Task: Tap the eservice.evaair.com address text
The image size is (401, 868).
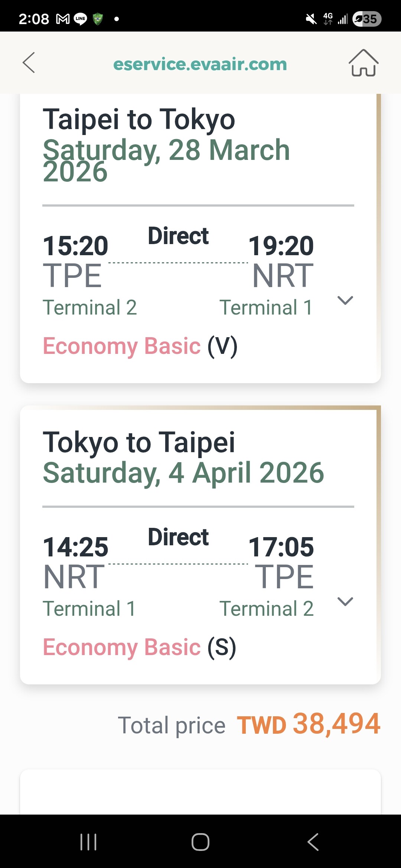Action: pos(200,64)
